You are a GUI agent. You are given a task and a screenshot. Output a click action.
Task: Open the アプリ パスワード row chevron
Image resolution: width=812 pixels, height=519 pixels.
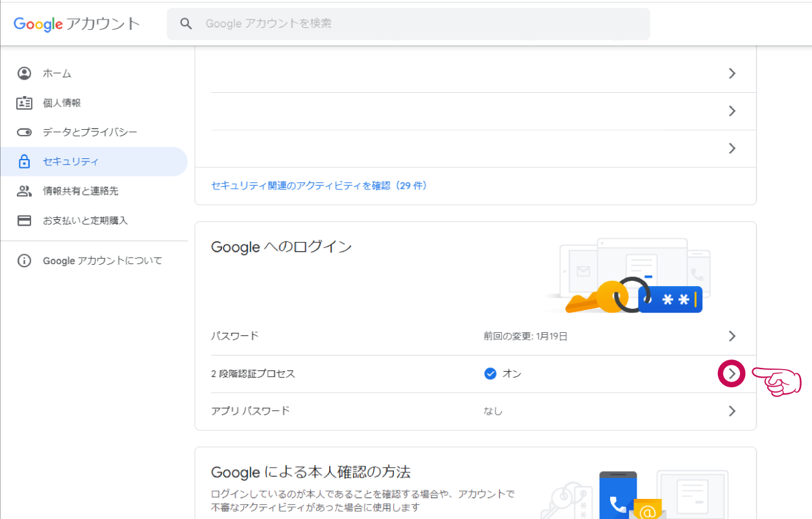point(732,411)
